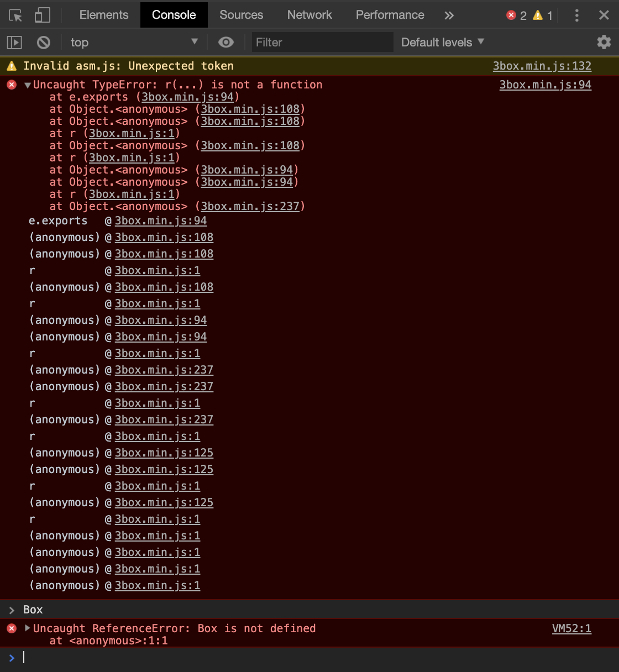Open right-aligned 3box.min.js:94 source link
This screenshot has height=672, width=619.
click(545, 85)
